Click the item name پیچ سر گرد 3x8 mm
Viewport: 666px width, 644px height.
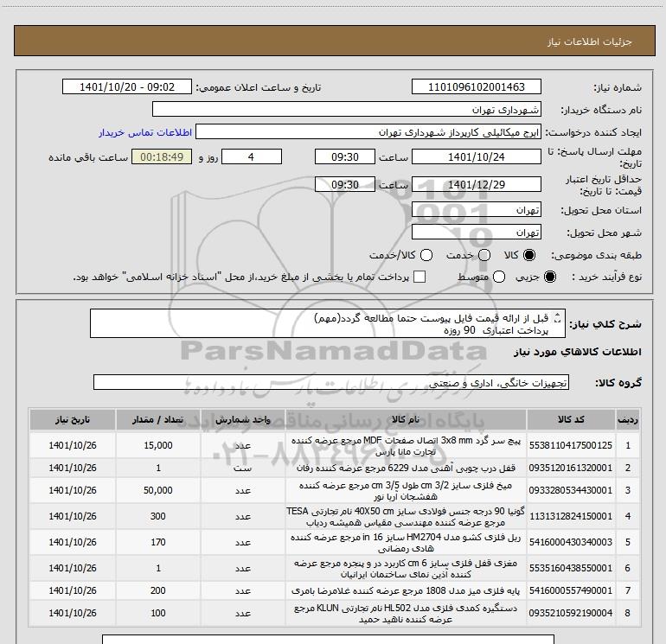406,446
